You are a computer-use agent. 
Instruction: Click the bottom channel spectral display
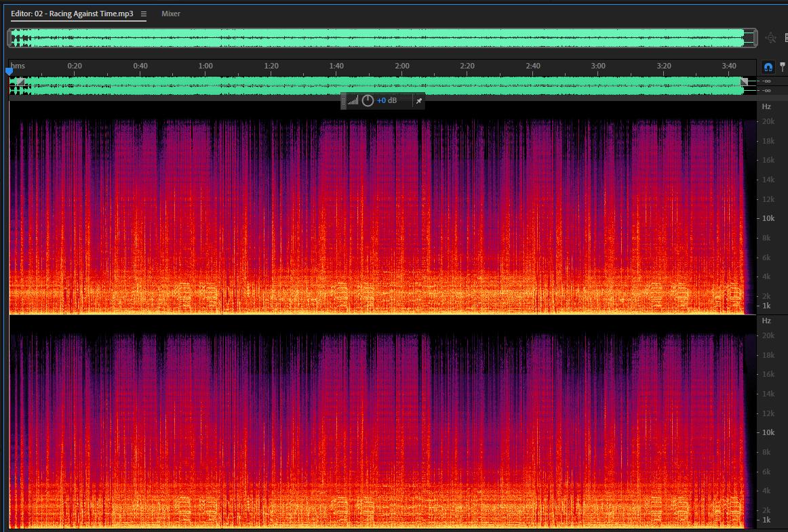pos(382,422)
